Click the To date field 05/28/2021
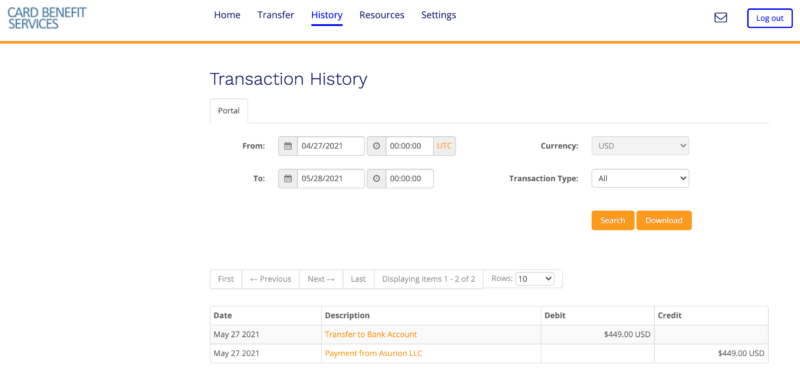Image resolution: width=800 pixels, height=373 pixels. click(331, 179)
